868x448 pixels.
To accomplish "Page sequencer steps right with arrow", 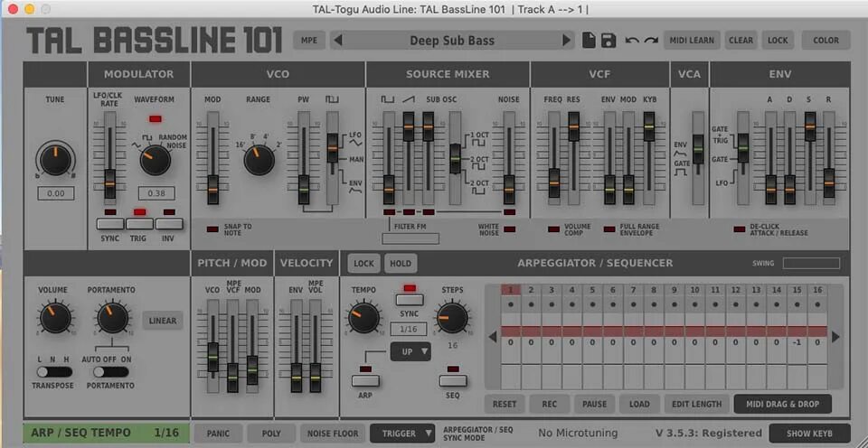I will tap(835, 337).
